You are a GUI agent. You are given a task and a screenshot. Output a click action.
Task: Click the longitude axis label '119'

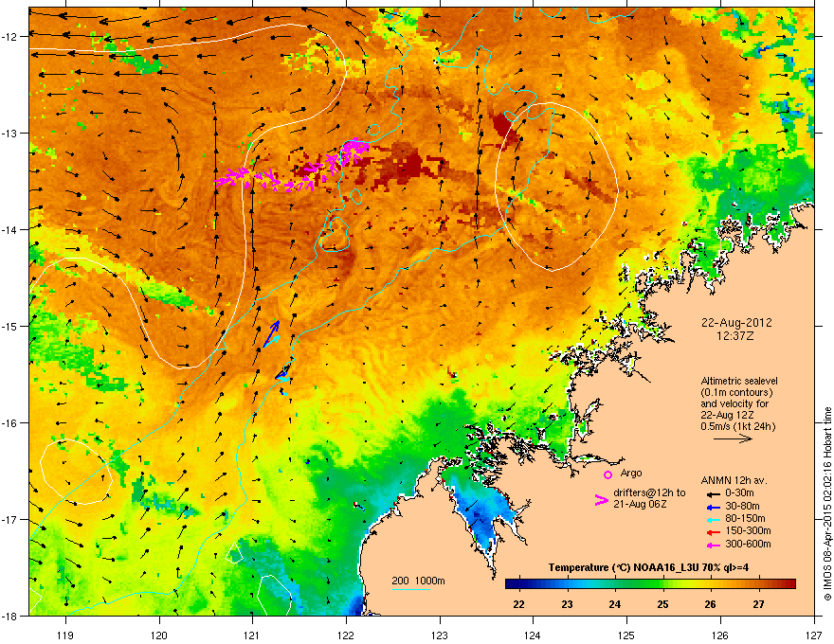[x=65, y=635]
